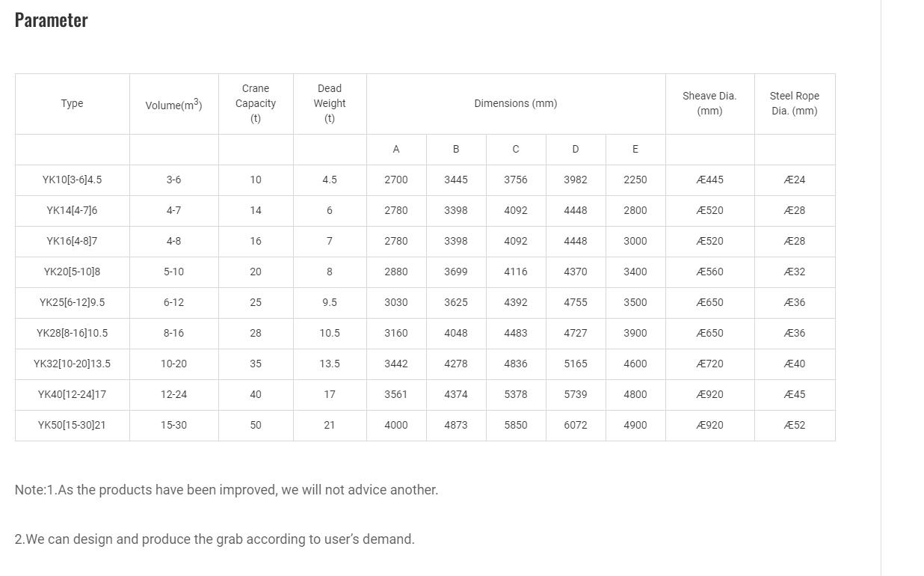Click the YK28[8-16]10.5 type cell

pos(72,333)
